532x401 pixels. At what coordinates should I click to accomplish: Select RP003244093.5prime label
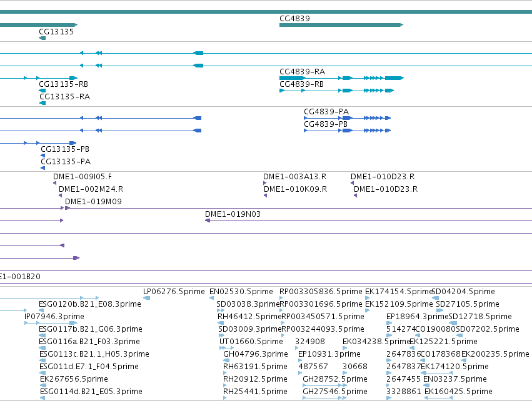pyautogui.click(x=323, y=329)
